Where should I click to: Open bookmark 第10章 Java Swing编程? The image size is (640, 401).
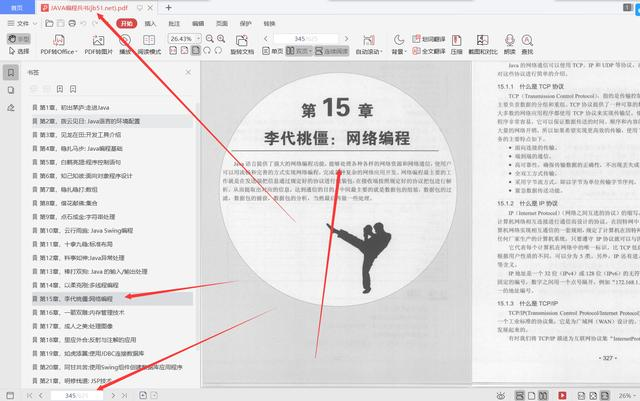pyautogui.click(x=83, y=230)
